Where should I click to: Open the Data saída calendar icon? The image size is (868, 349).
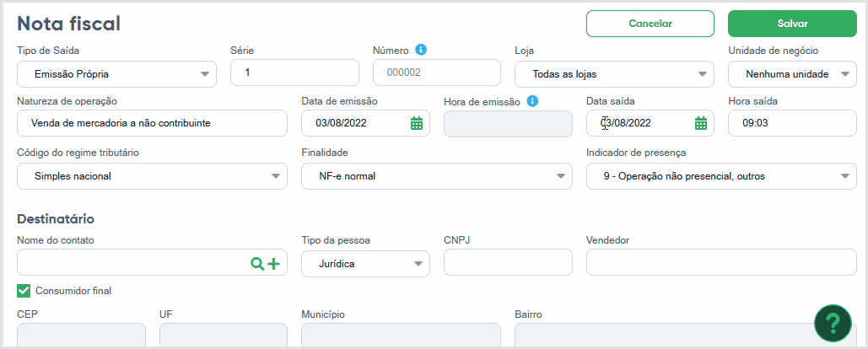tap(701, 123)
